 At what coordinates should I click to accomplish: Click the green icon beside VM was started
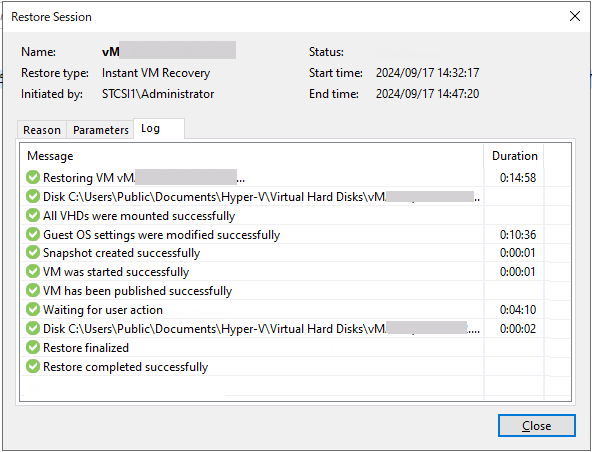tap(33, 271)
